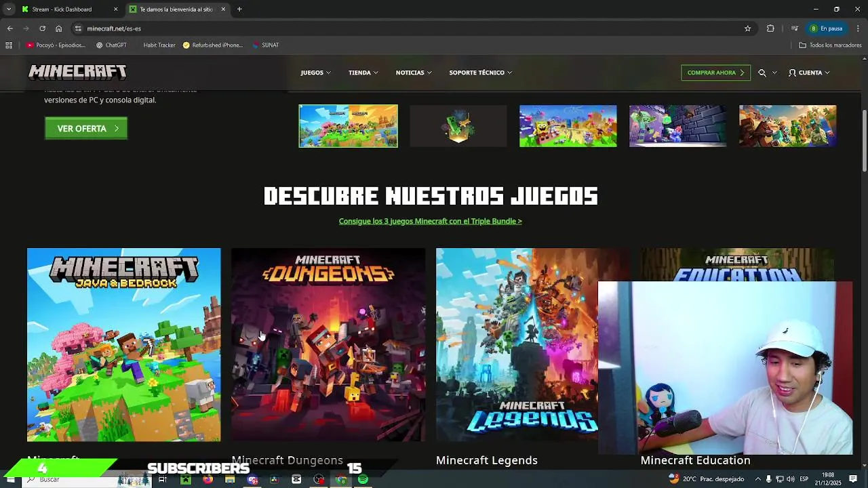Open the DaVinci Resolve taskbar icon
Viewport: 868px width, 488px height.
(x=274, y=479)
